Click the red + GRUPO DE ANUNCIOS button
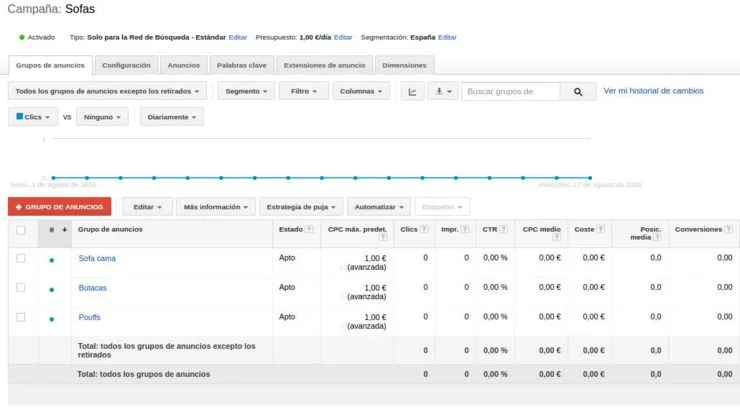The height and width of the screenshot is (415, 740). (x=59, y=207)
